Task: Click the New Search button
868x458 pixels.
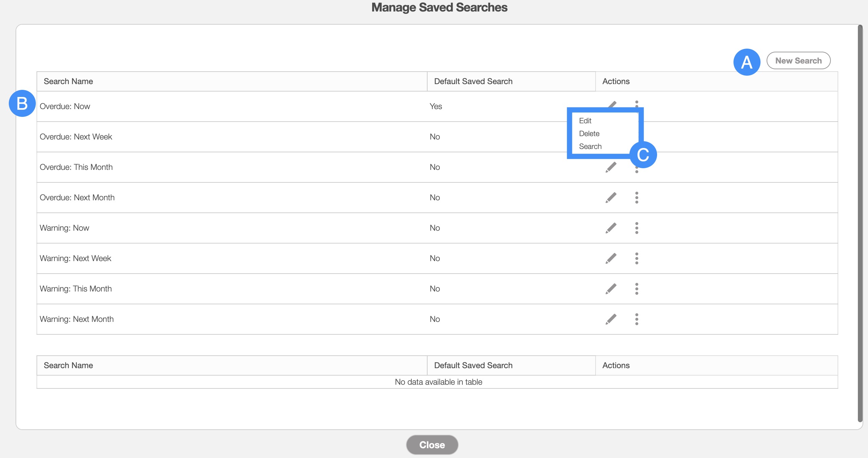Action: (x=798, y=61)
